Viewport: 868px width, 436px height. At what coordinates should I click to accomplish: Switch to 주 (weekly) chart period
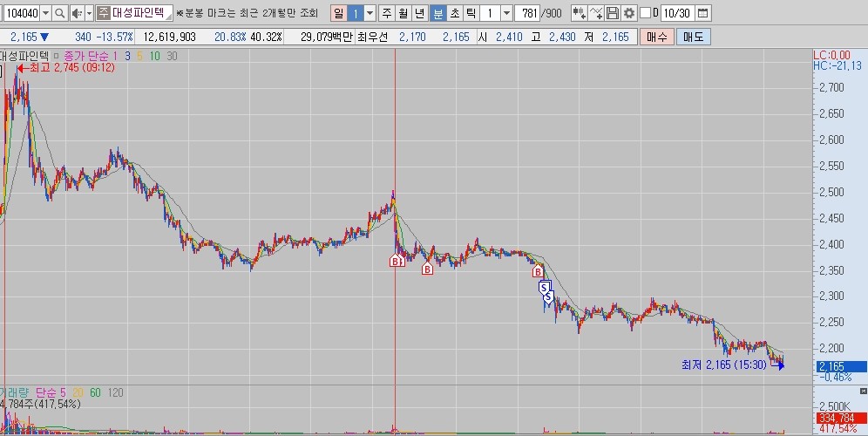[386, 13]
